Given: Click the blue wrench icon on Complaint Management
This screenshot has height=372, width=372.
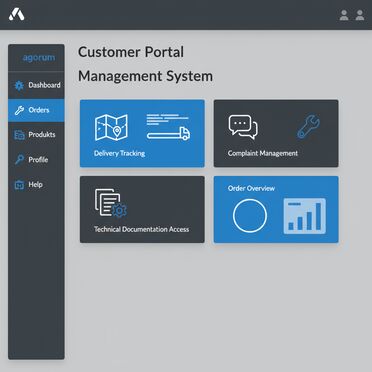Looking at the screenshot, I should (x=308, y=127).
